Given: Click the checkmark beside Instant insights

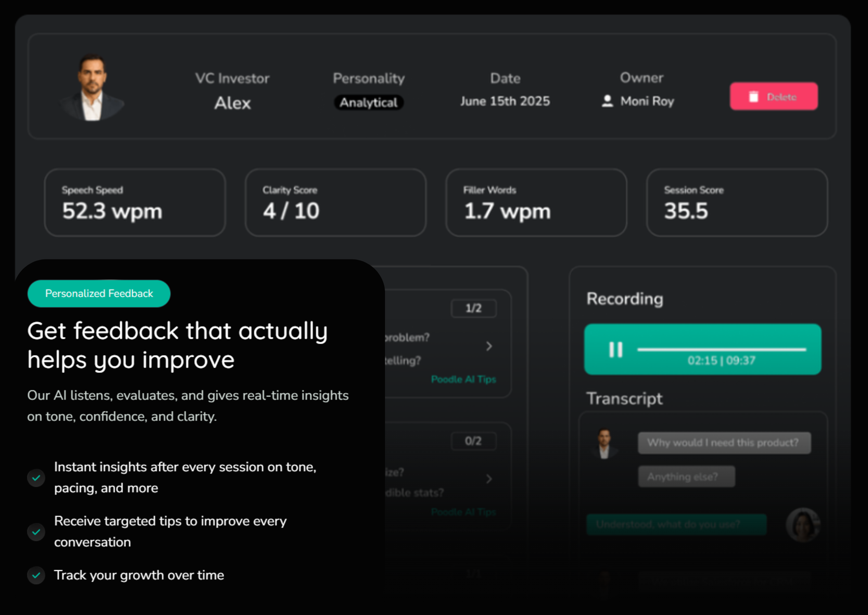Looking at the screenshot, I should tap(36, 478).
